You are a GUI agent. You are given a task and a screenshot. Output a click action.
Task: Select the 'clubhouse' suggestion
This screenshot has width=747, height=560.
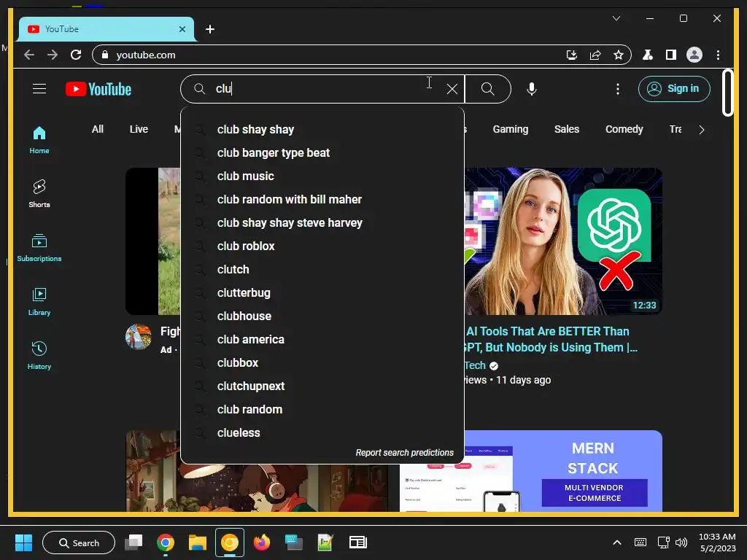click(322, 316)
